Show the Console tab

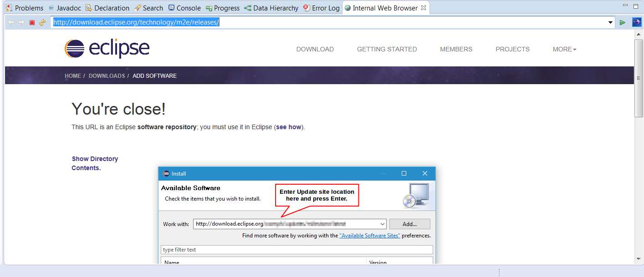click(x=184, y=8)
